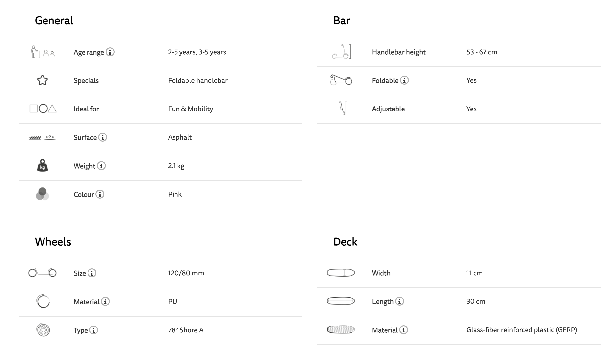
Task: Click the info icon beside Weight
Action: pos(101,166)
